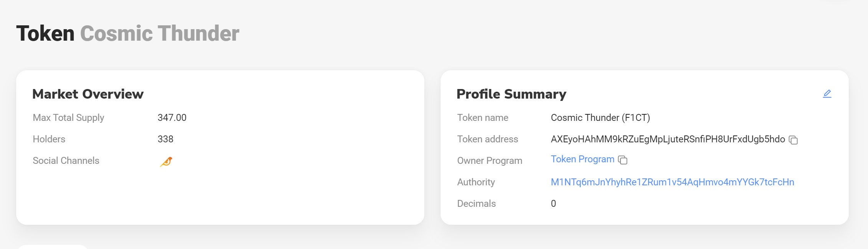Click the Decimals value 0
868x249 pixels.
[553, 204]
